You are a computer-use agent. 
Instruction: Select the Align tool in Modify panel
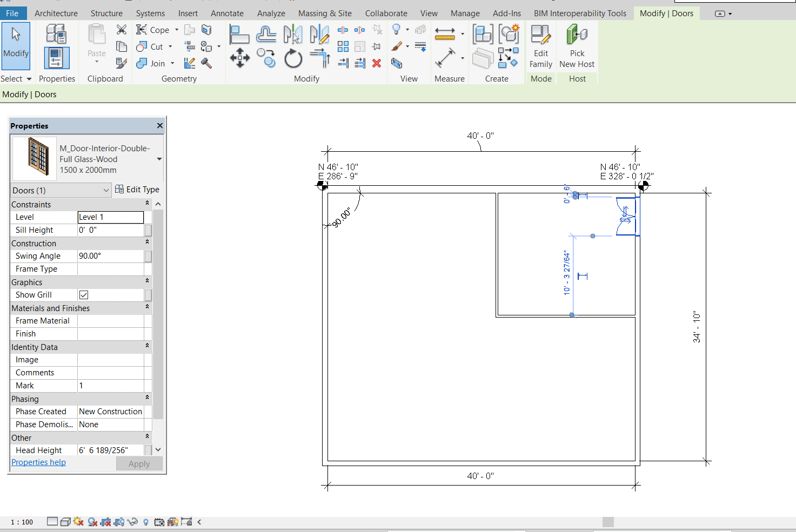coord(239,35)
